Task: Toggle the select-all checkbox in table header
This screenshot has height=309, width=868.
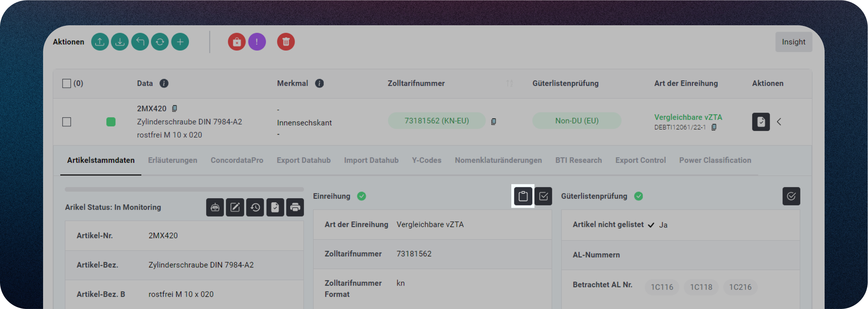Action: coord(67,83)
